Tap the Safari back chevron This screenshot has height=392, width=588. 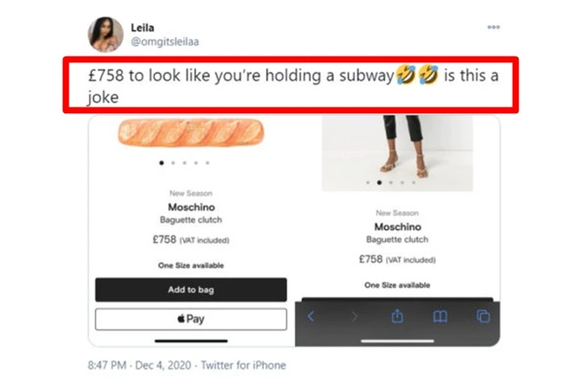(x=310, y=317)
